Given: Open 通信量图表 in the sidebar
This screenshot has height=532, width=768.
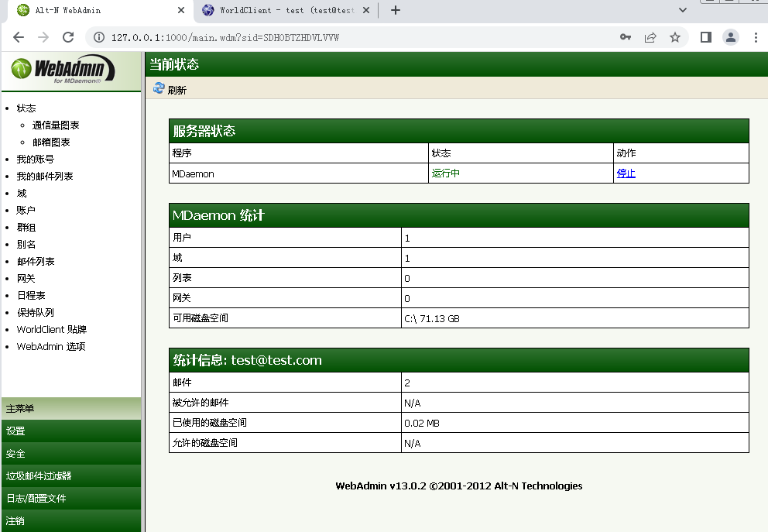Looking at the screenshot, I should coord(56,125).
